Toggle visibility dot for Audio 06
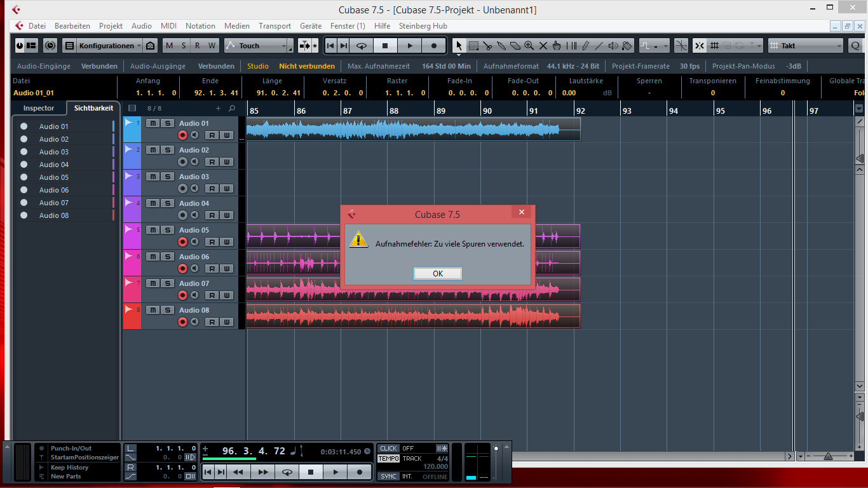 24,190
